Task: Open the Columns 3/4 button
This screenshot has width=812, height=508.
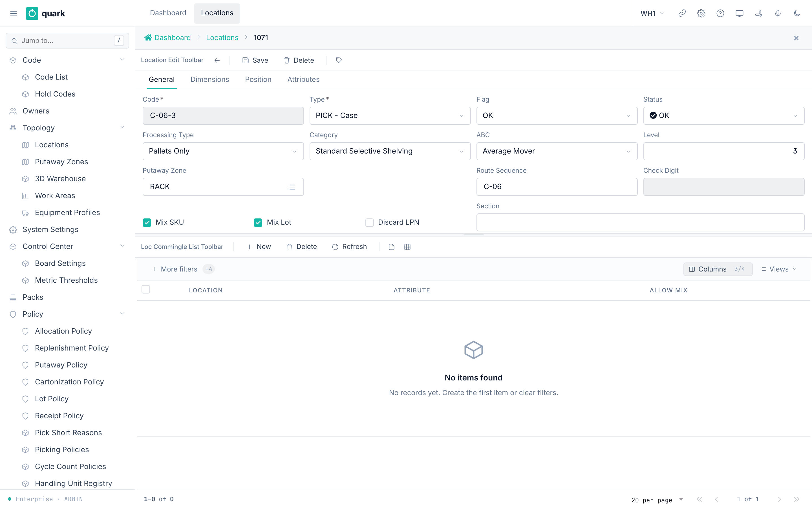Action: click(718, 269)
